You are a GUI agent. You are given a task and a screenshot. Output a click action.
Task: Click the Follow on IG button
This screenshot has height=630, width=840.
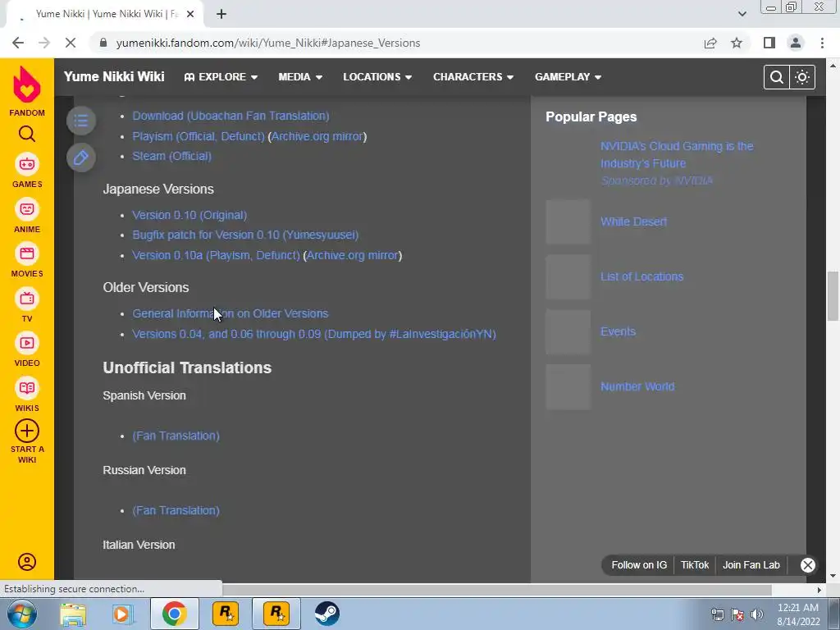tap(639, 564)
